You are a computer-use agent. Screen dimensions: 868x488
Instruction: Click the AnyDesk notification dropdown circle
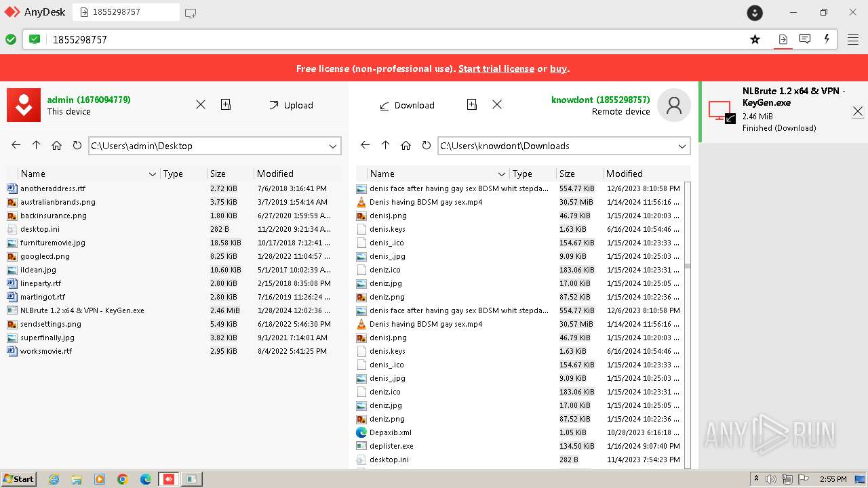(755, 12)
